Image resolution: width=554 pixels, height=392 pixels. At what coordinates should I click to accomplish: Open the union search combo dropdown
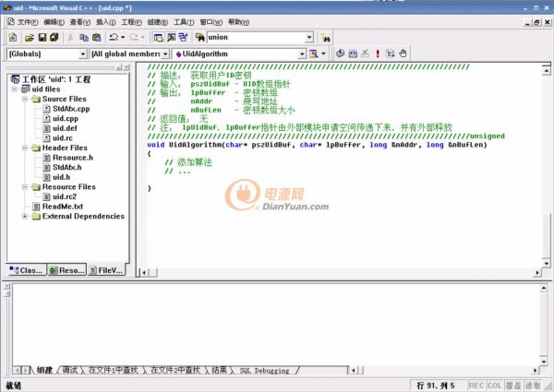point(309,38)
